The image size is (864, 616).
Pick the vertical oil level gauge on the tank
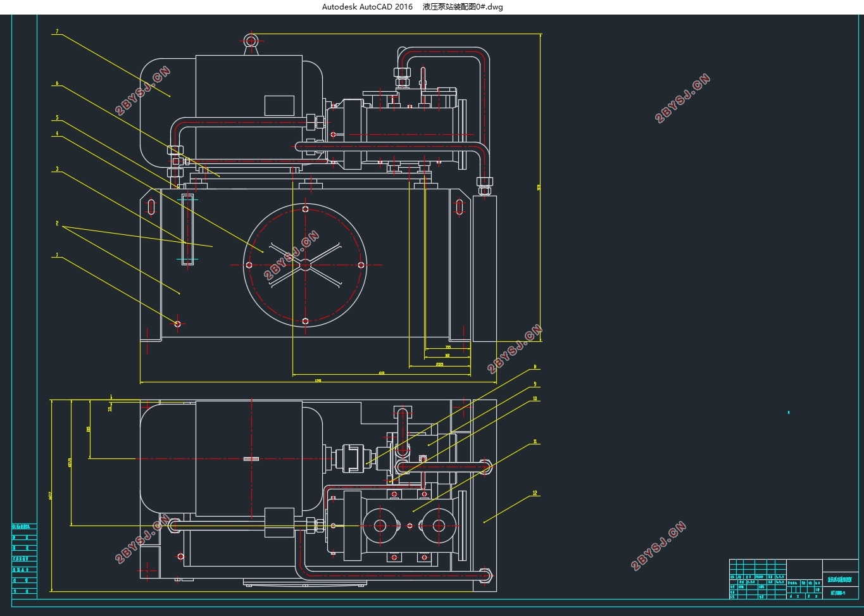(x=187, y=229)
